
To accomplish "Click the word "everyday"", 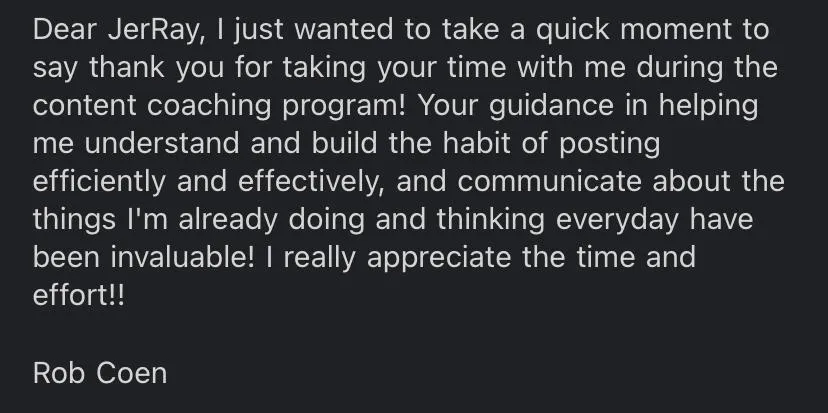I will pos(617,220).
